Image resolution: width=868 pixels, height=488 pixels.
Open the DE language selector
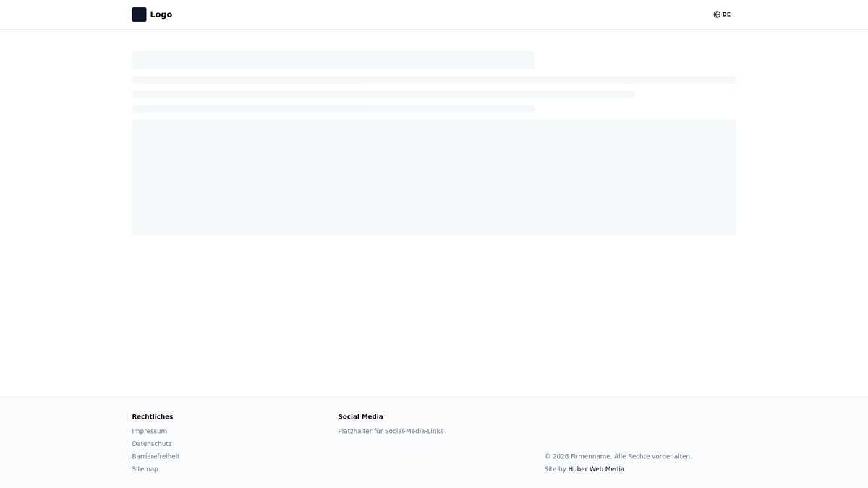click(722, 14)
